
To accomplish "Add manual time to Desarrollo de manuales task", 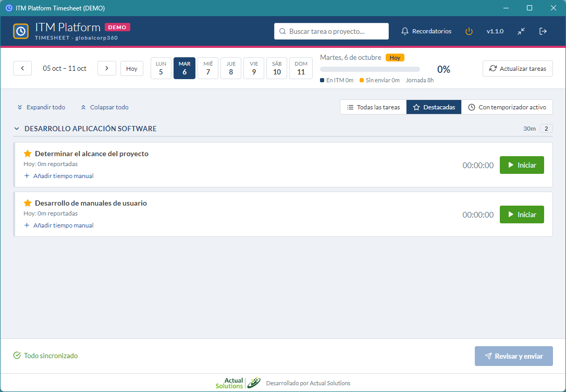I will 59,225.
